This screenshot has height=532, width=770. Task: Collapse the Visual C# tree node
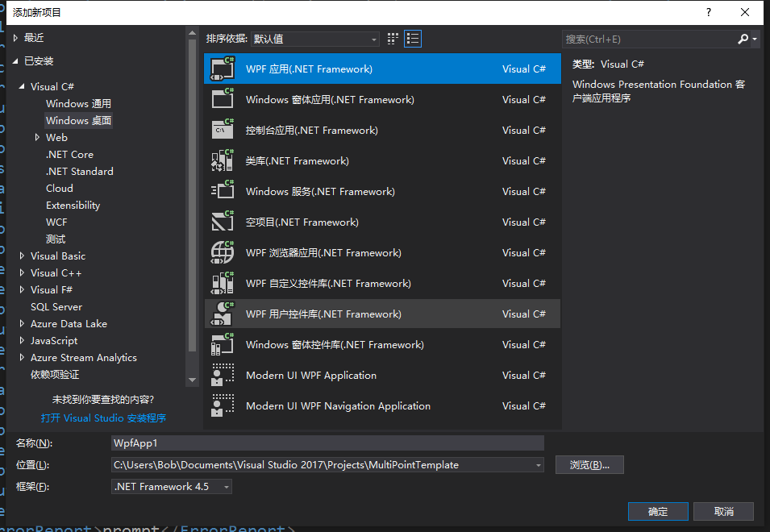click(x=22, y=85)
